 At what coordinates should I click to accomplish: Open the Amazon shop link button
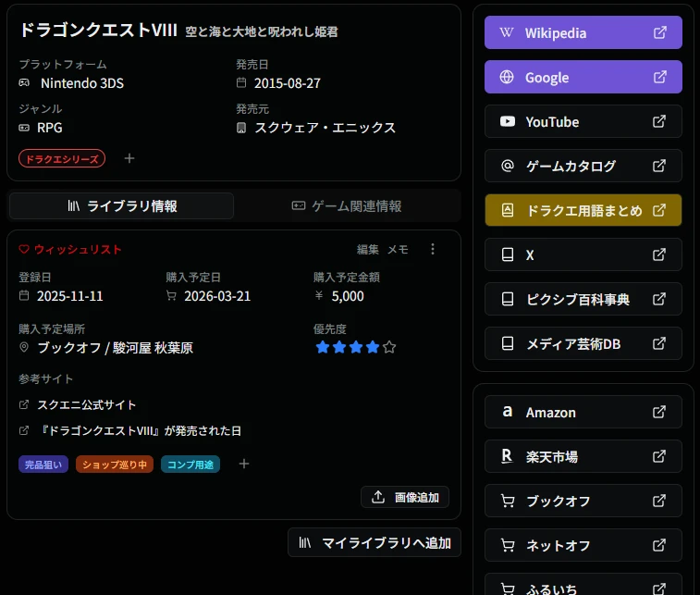(583, 412)
